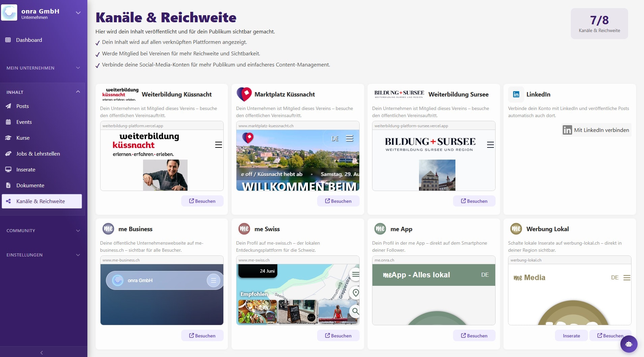Click the share icon beside Kanäle & Reichweite

click(8, 201)
